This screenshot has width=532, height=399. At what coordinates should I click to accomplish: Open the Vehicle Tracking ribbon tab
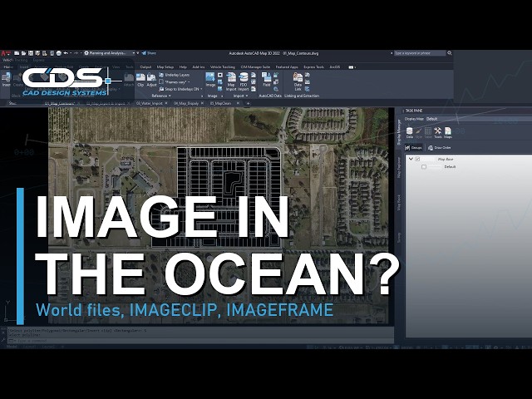tap(223, 67)
